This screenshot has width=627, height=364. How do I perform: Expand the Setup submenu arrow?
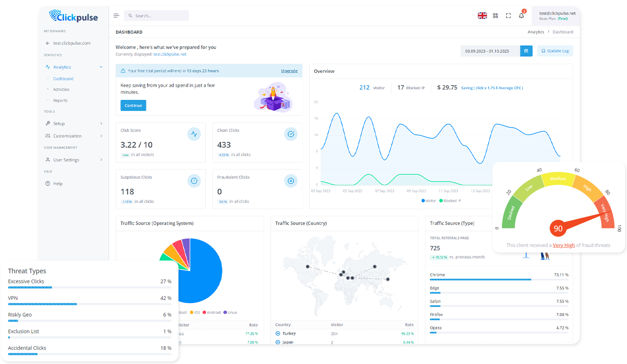101,123
